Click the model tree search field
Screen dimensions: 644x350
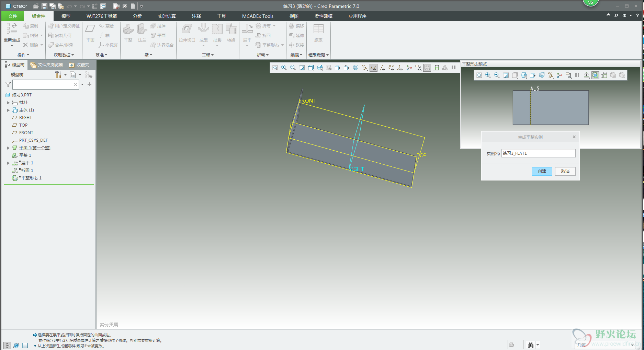[46, 84]
